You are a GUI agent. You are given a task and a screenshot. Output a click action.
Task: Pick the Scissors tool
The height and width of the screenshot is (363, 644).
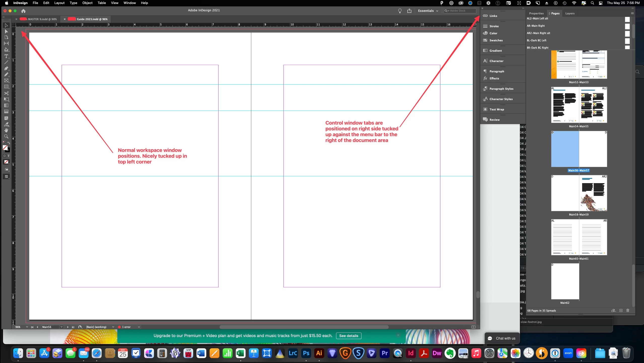[6, 93]
